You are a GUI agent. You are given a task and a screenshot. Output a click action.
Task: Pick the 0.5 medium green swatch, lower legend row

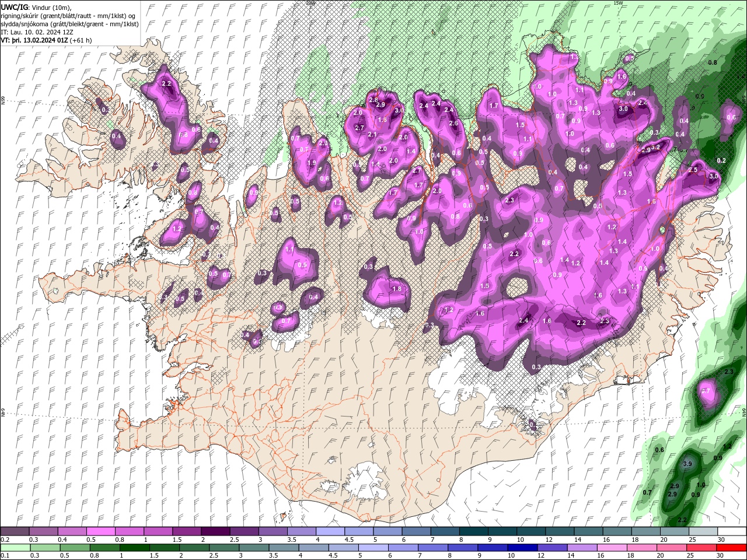[75, 548]
